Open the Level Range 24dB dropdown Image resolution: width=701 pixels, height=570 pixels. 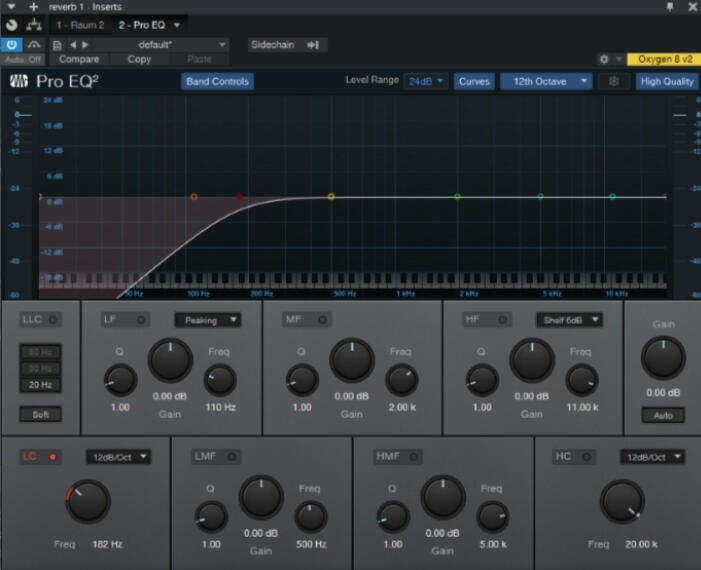click(x=426, y=81)
